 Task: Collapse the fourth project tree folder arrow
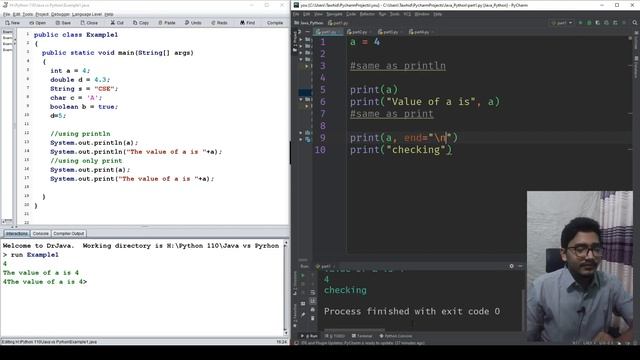[x=301, y=59]
